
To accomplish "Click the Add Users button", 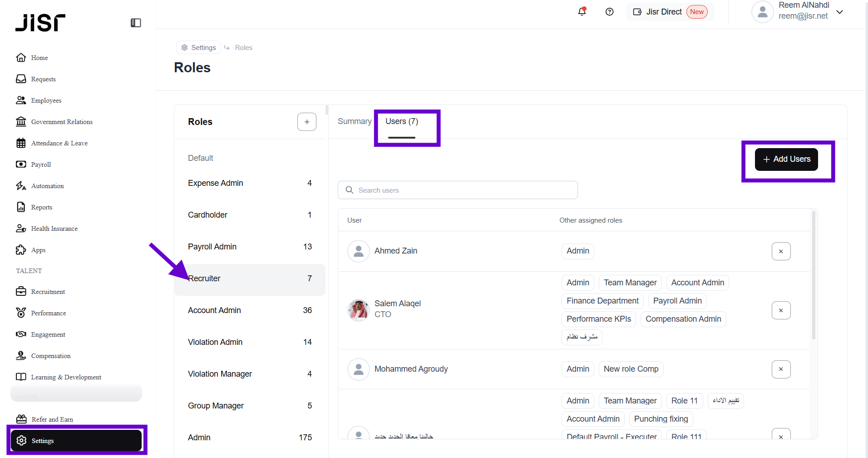I will [786, 159].
